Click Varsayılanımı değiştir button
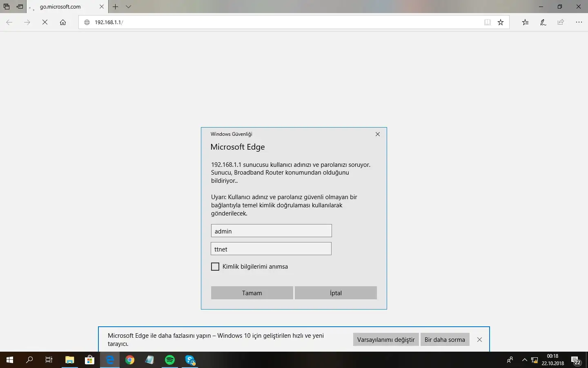588x368 pixels. [x=386, y=339]
